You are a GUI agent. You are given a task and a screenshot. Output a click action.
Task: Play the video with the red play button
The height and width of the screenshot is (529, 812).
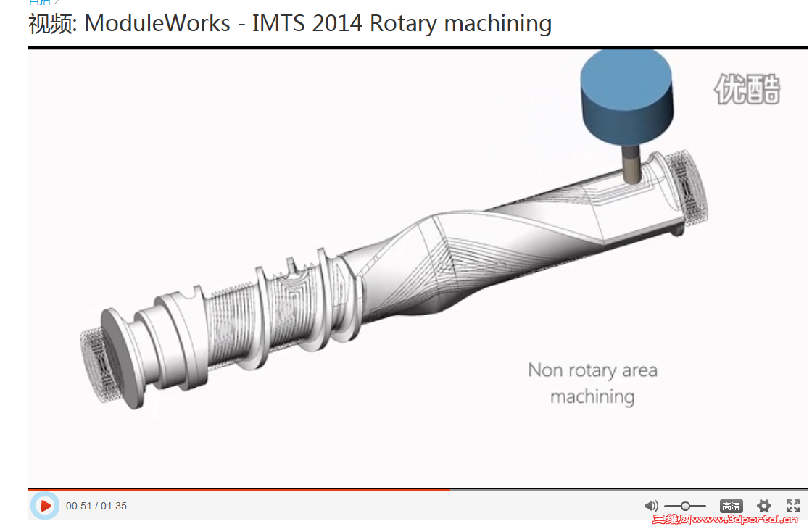click(45, 505)
